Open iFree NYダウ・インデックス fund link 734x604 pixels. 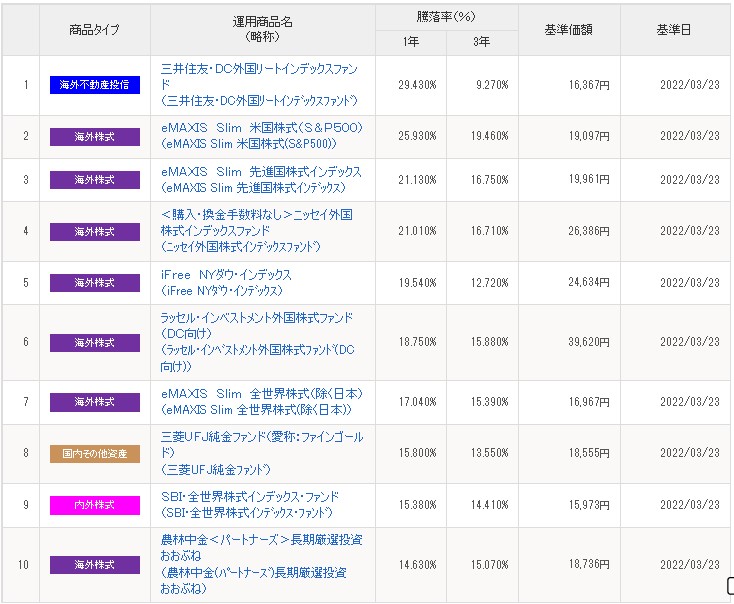point(226,283)
